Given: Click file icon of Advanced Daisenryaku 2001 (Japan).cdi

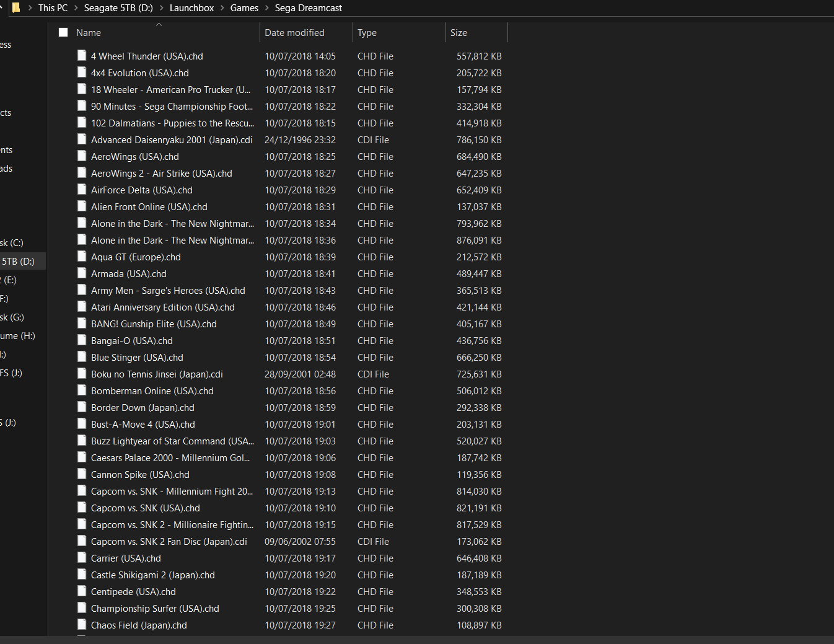Looking at the screenshot, I should point(82,139).
